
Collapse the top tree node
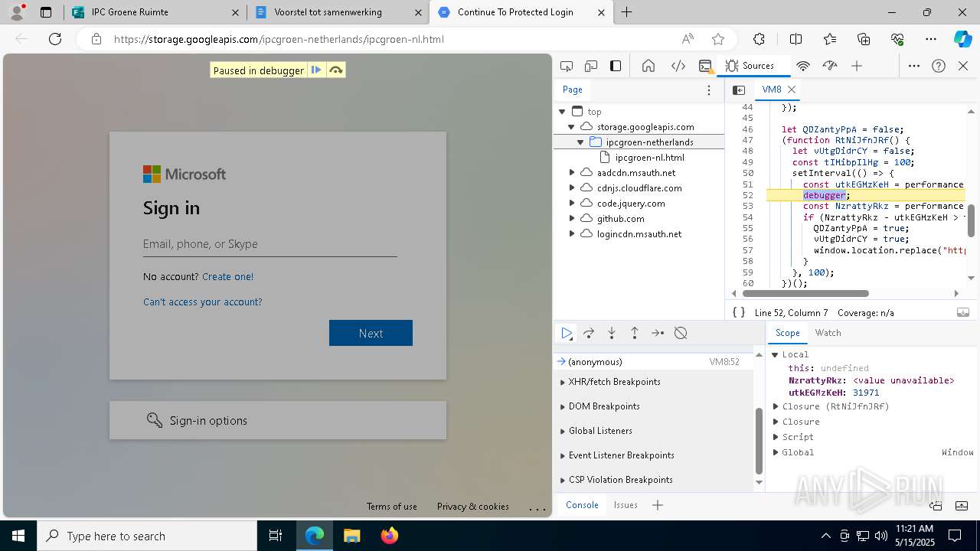pos(562,112)
